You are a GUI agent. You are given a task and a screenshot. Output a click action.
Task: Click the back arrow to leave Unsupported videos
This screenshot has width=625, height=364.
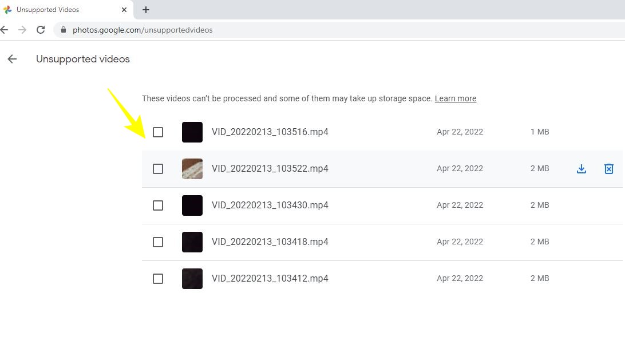[12, 58]
